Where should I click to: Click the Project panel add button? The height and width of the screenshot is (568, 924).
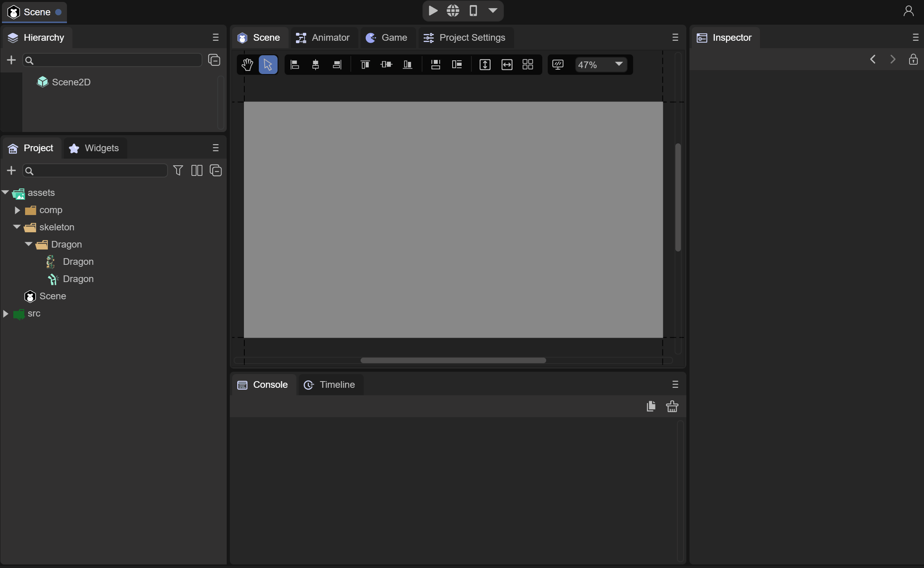coord(11,170)
